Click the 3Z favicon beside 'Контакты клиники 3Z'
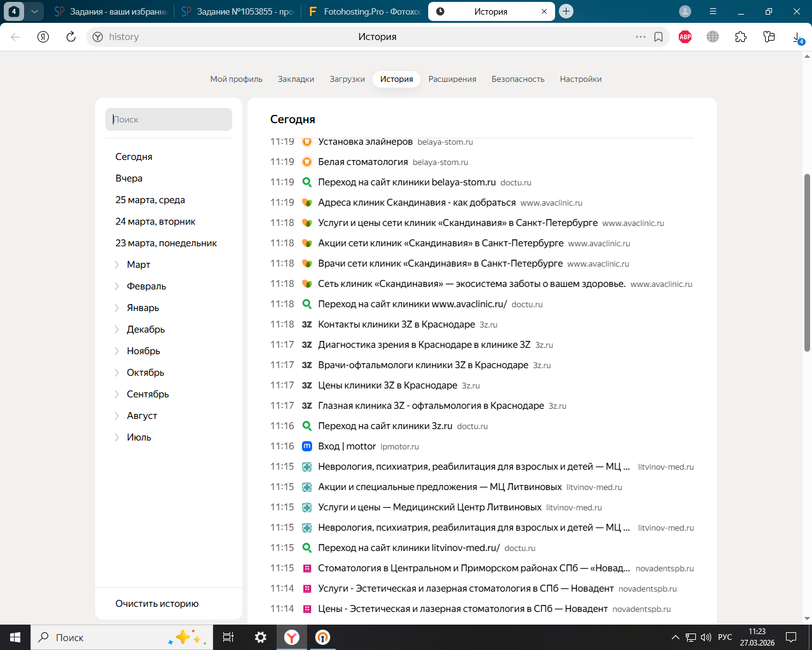The height and width of the screenshot is (650, 812). (x=307, y=324)
